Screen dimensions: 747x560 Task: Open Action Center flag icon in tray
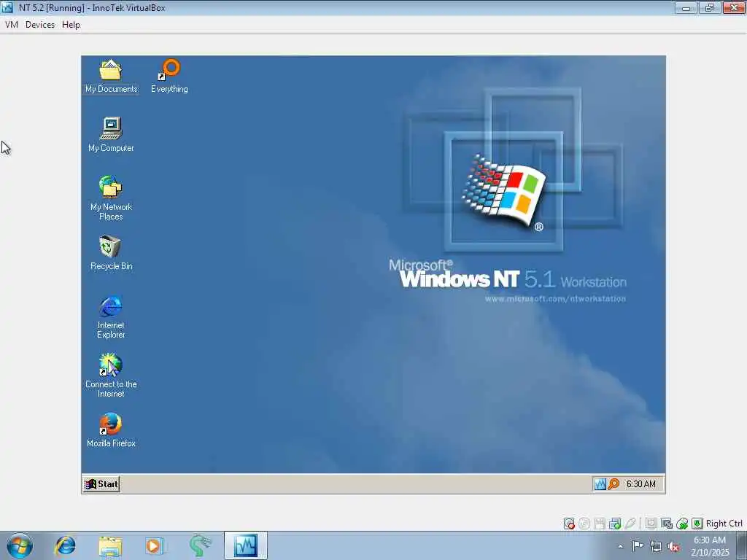[x=638, y=546]
